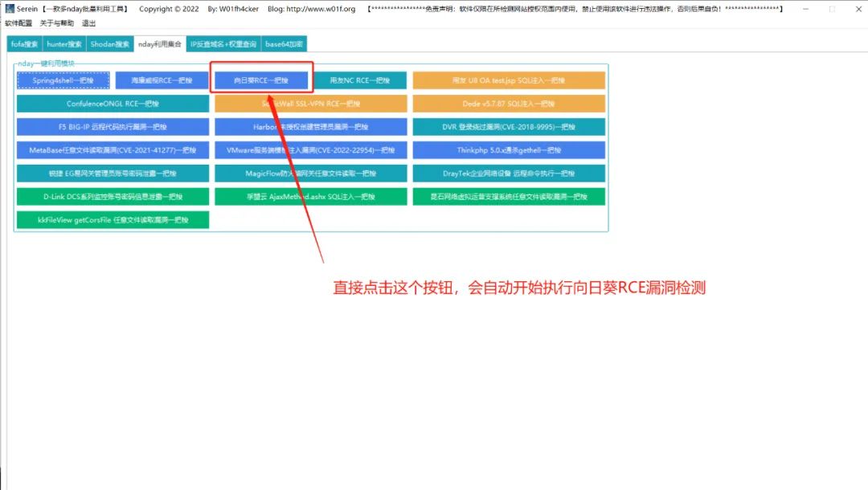The width and height of the screenshot is (868, 490).
Task: Launch the kkFileView getCorsFile file read check
Action: click(113, 219)
